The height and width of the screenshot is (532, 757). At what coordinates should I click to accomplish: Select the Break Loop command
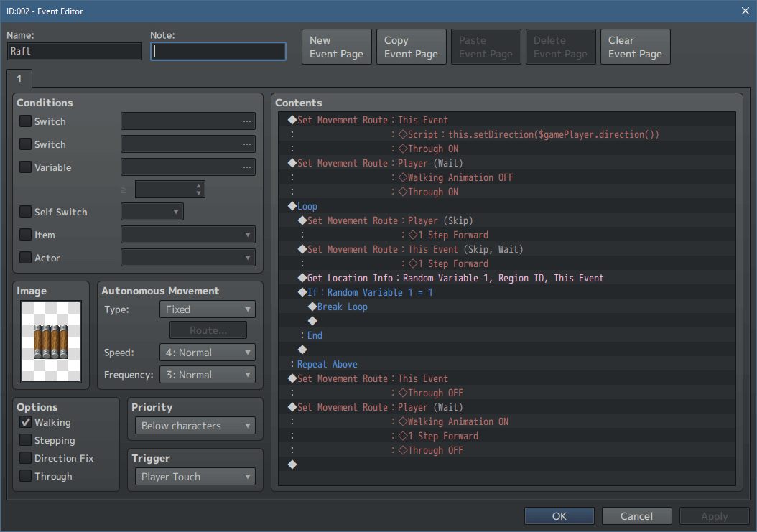[x=507, y=307]
